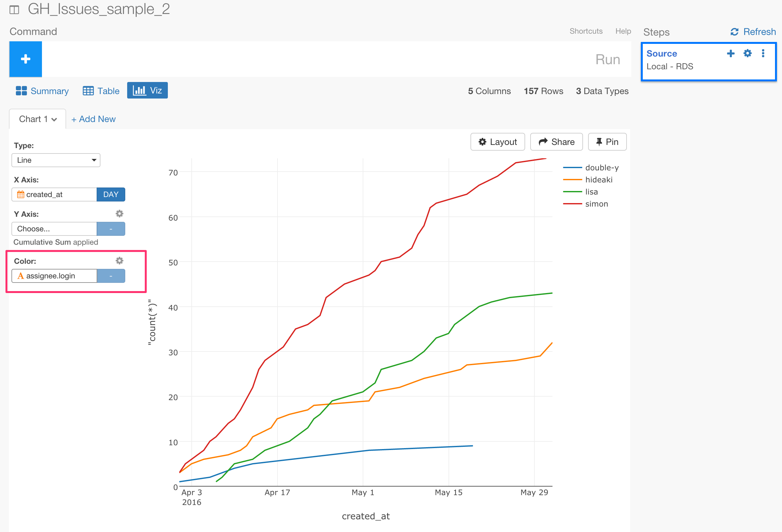Open the Shortcuts menu
The image size is (782, 532).
[586, 31]
